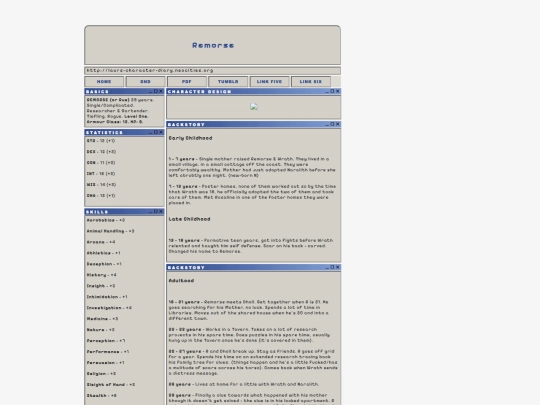
Task: Select the INT statistic line
Action: click(101, 174)
